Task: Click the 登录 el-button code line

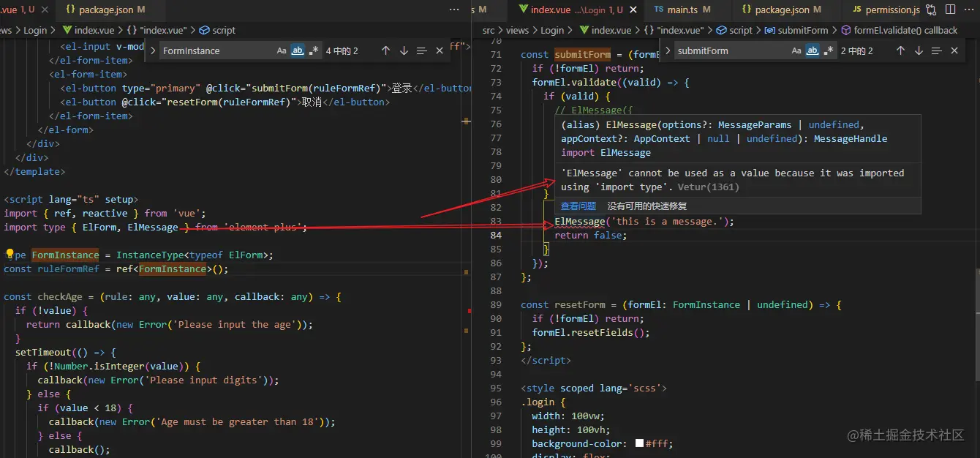Action: 265,89
